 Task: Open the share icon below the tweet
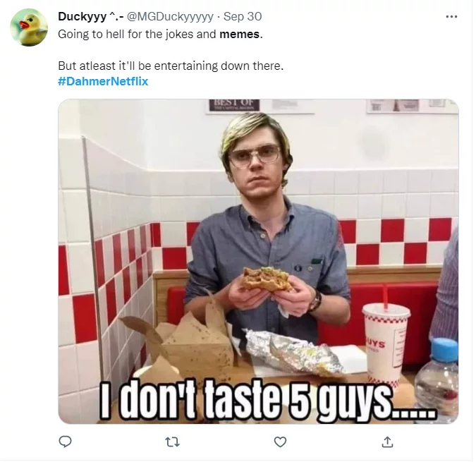(x=387, y=442)
